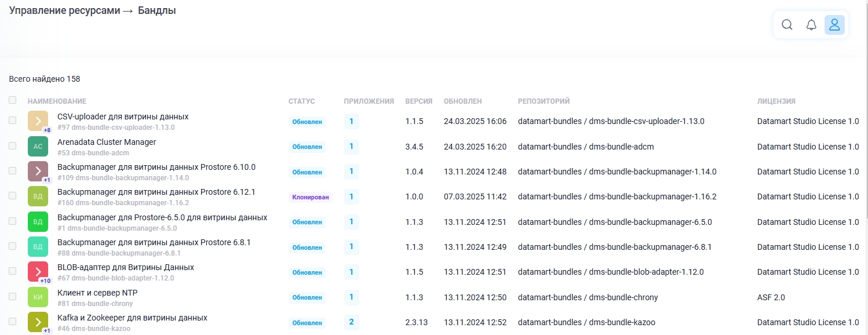
Task: Toggle the select-all checkbox in table header
Action: click(x=13, y=100)
